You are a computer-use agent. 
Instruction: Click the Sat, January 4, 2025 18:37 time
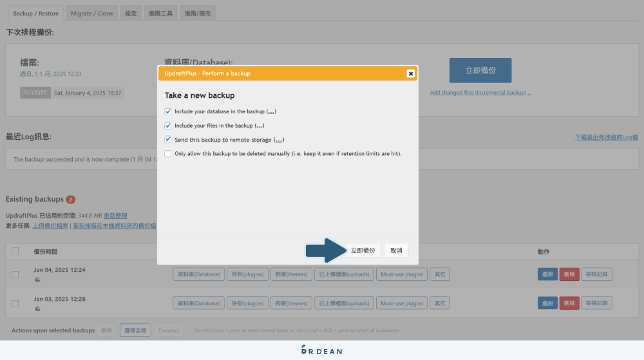(x=88, y=93)
